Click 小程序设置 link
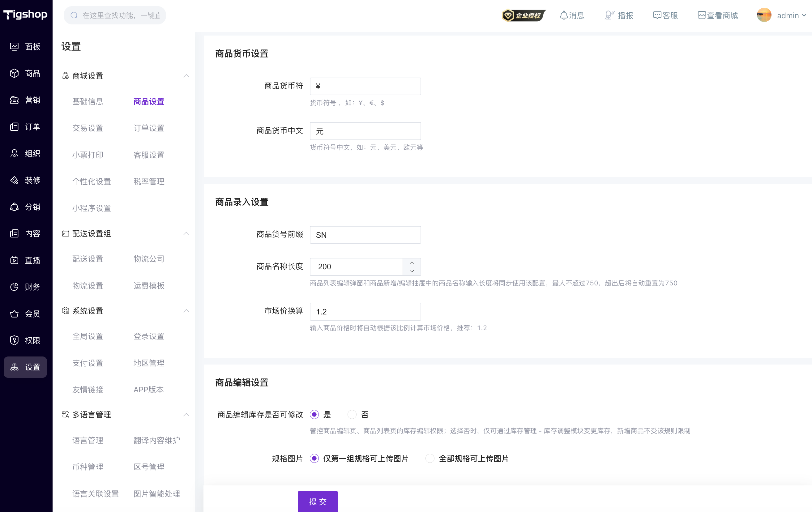This screenshot has width=812, height=512. click(92, 208)
